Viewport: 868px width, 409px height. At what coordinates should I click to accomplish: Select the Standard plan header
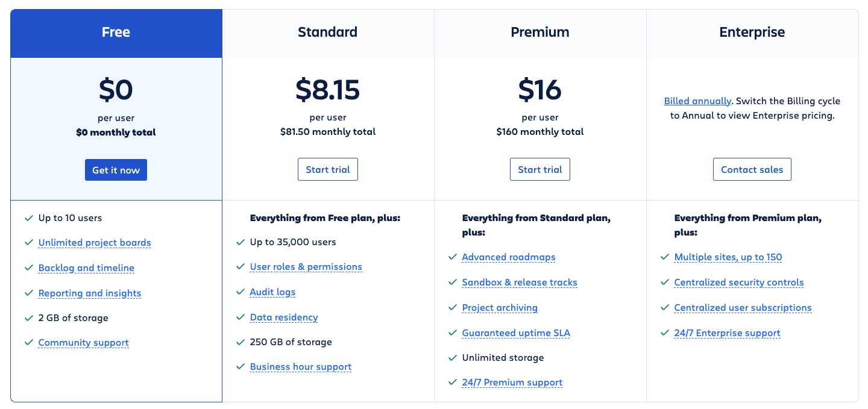point(327,33)
